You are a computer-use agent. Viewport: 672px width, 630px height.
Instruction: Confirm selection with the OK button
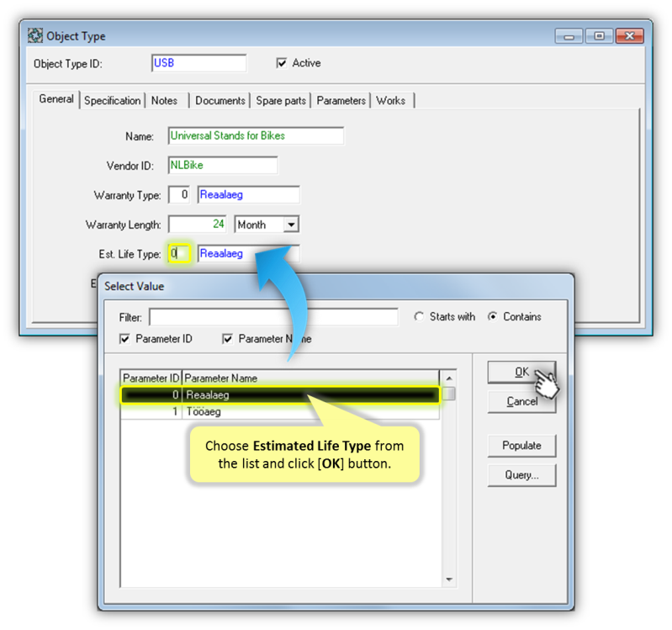coord(521,372)
